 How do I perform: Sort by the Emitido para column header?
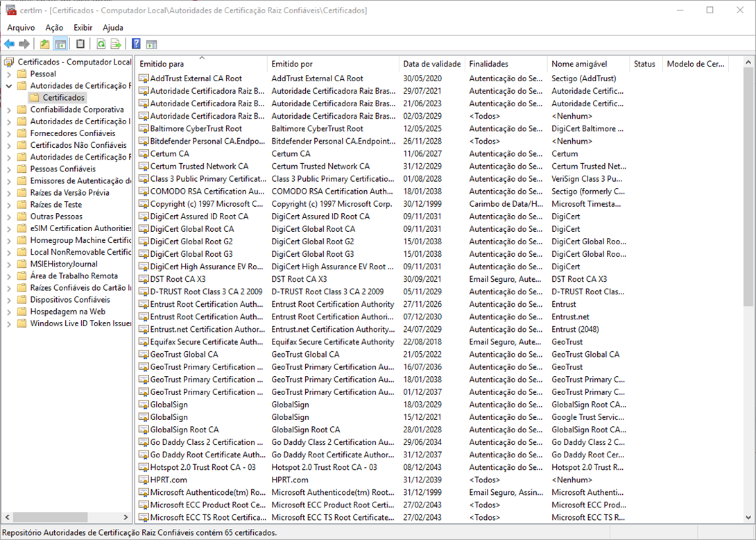(x=201, y=64)
